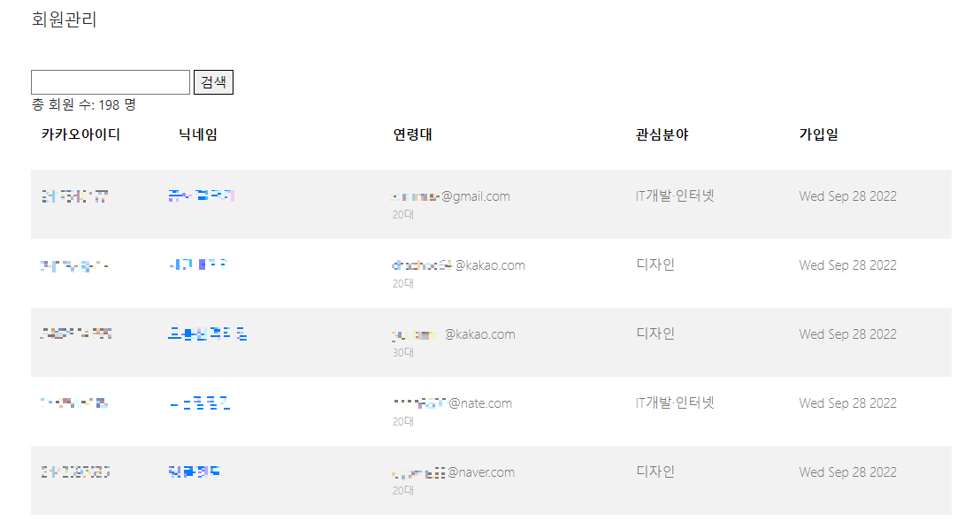This screenshot has width=980, height=529.
Task: Click the Wed Sep 28 2022 date in the first row
Action: (x=848, y=195)
